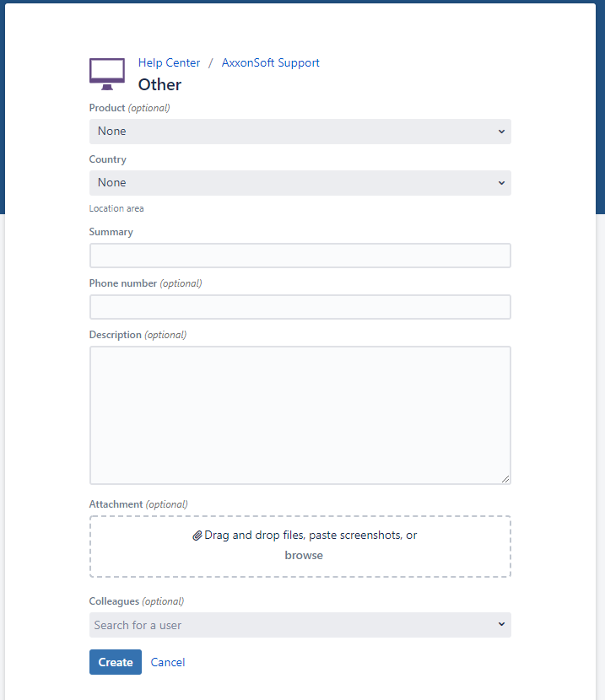Click the paperclip attachment icon
Screen dimensions: 605x700
pos(197,536)
